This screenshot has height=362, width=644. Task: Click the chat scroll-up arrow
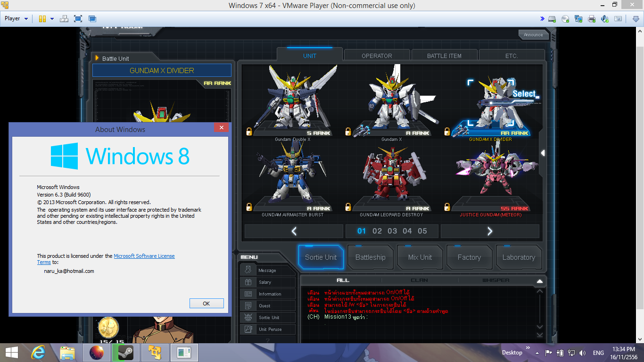[540, 292]
